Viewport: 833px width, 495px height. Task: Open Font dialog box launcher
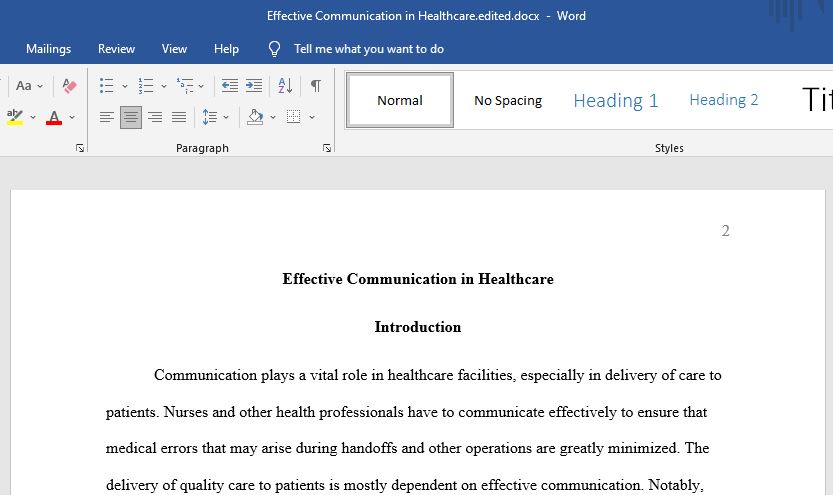tap(80, 148)
